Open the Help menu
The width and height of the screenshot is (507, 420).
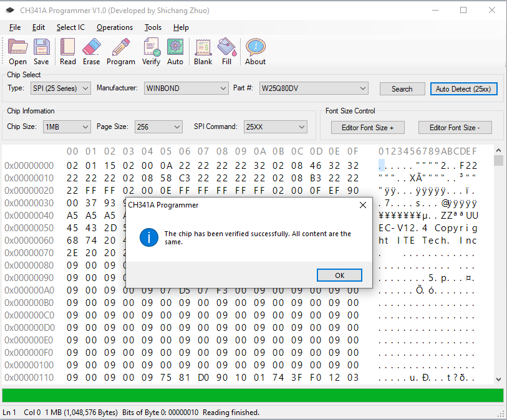pyautogui.click(x=181, y=27)
